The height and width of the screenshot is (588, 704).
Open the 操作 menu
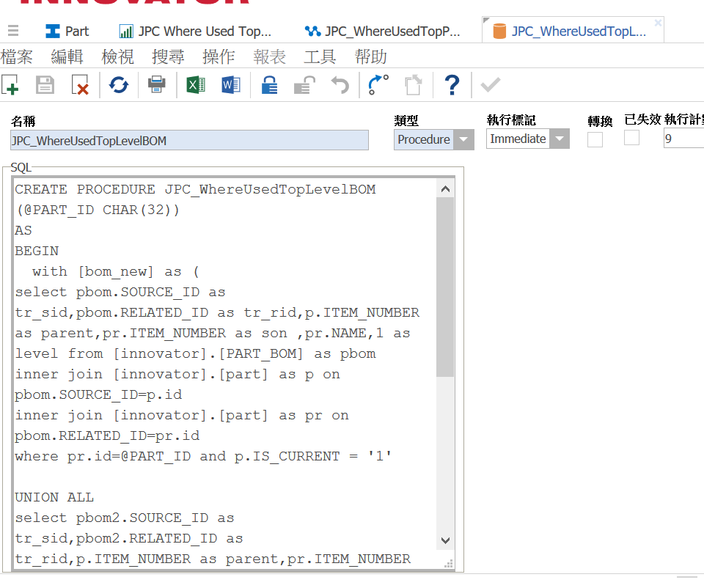(219, 56)
